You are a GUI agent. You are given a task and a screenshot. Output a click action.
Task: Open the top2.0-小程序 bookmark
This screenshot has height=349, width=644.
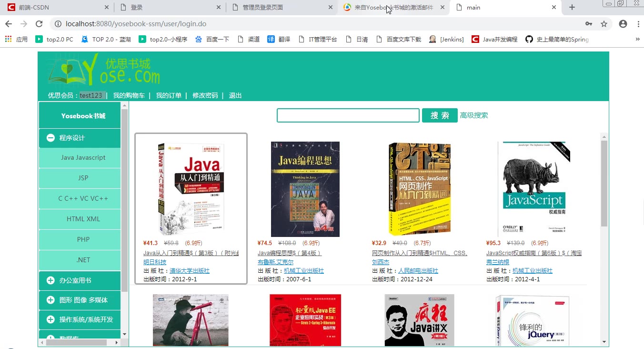163,40
